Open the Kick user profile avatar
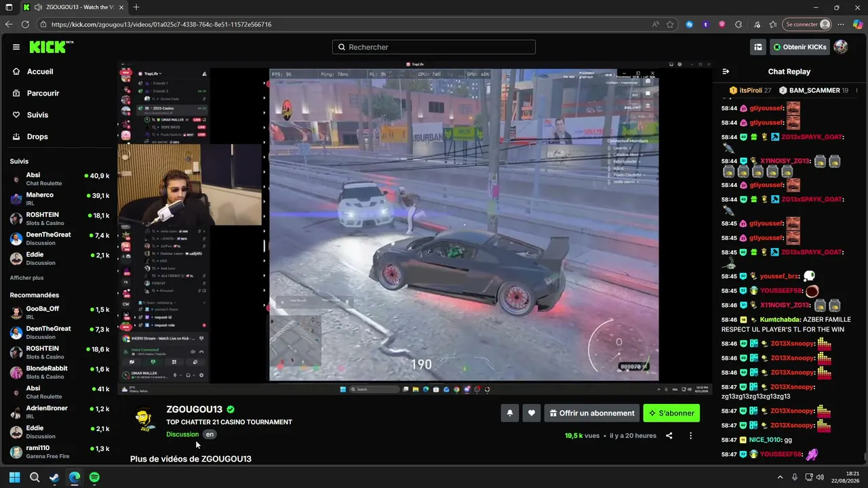 point(840,47)
